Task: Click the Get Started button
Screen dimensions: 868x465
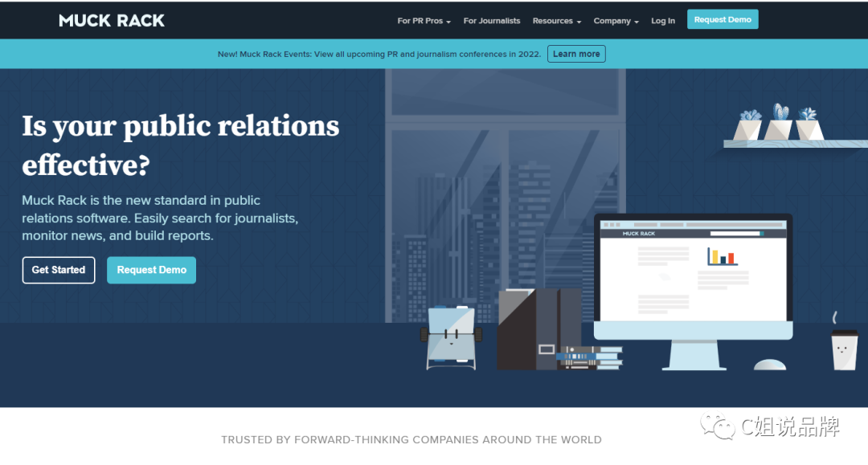Action: 59,270
